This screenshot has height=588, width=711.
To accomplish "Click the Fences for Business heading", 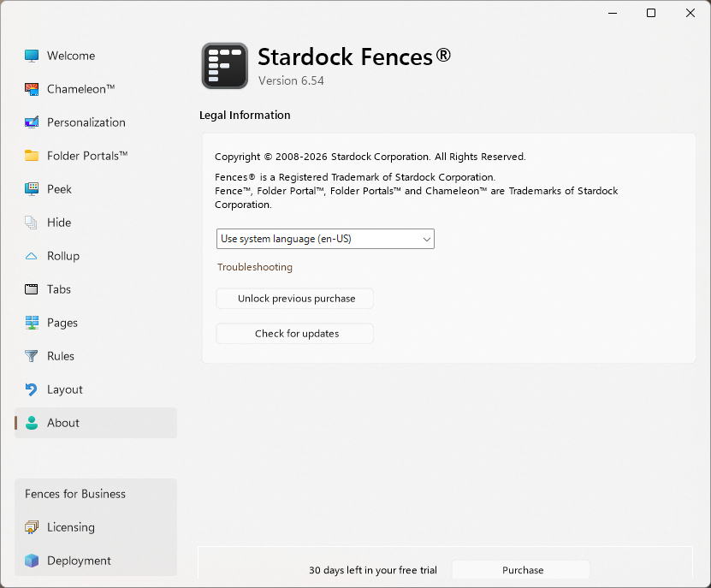I will (x=75, y=494).
